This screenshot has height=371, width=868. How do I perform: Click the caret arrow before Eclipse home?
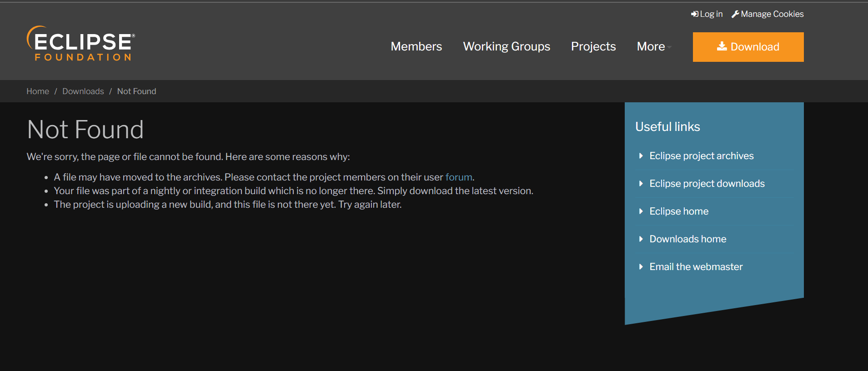[x=641, y=211]
